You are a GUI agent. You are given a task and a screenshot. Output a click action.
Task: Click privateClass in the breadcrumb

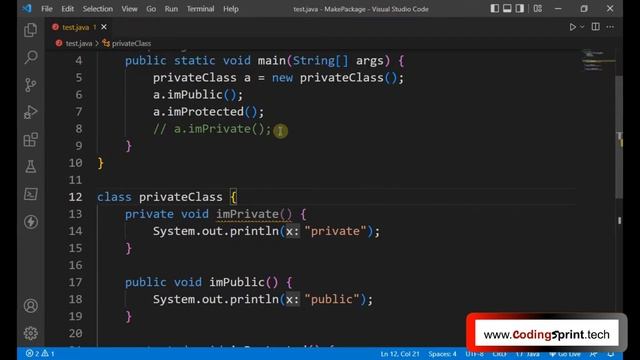pos(131,43)
